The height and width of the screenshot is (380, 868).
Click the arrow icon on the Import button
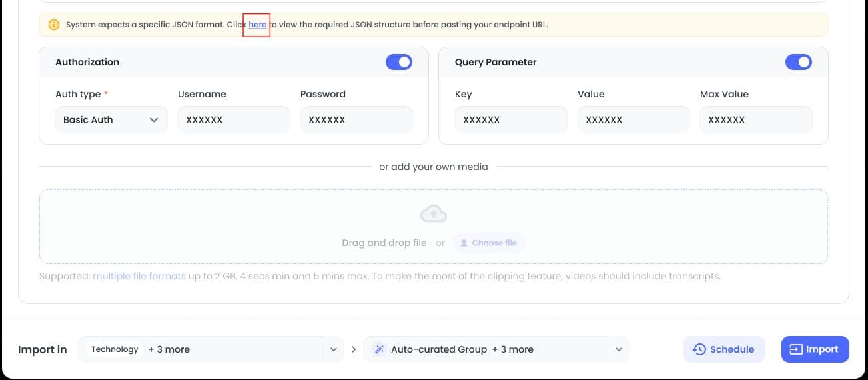pos(796,349)
